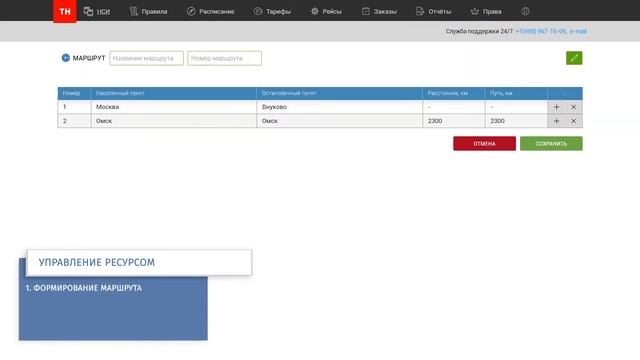640x360 pixels.
Task: Open the Рейсы menu
Action: [326, 11]
